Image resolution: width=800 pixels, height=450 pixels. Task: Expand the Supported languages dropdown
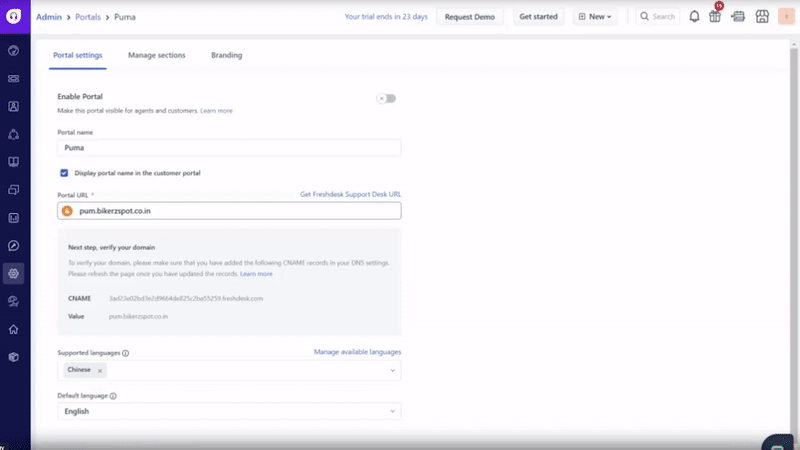392,370
